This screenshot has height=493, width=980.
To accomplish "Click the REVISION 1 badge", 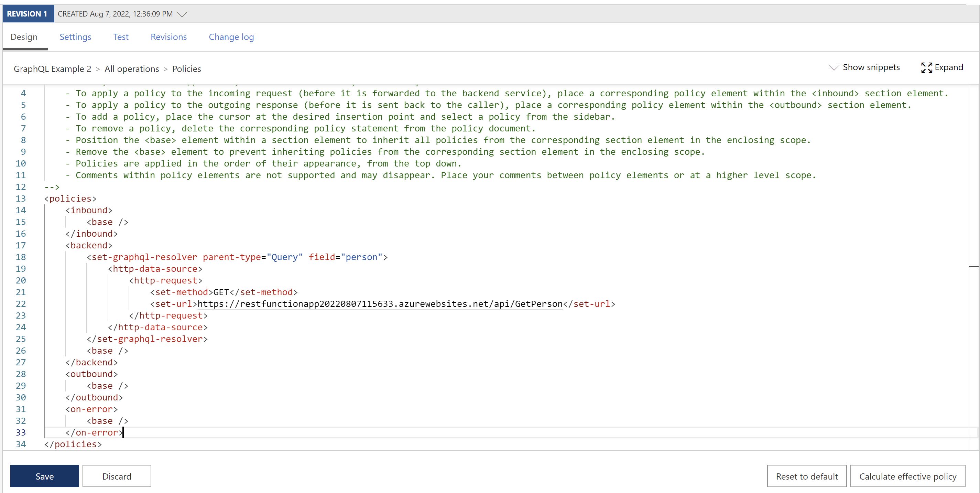I will coord(28,14).
